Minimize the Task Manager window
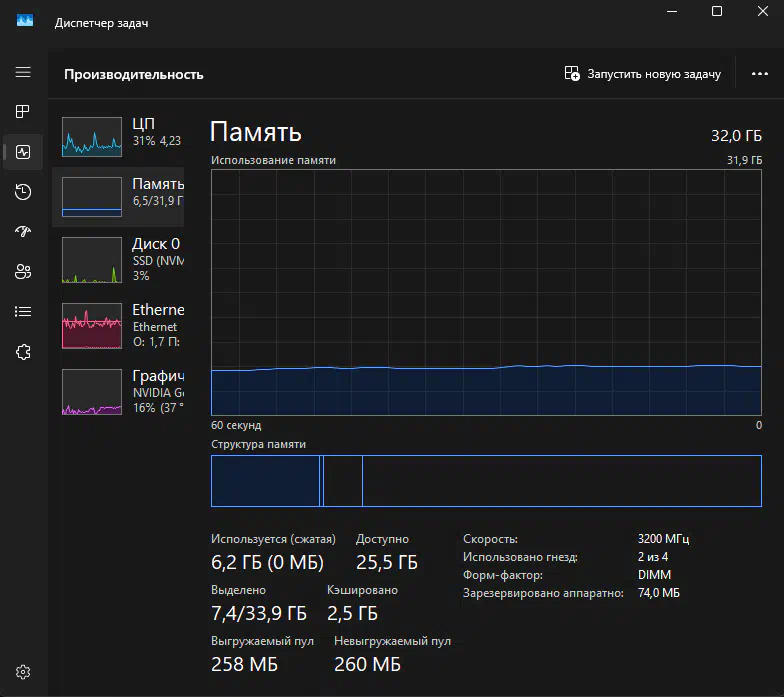The width and height of the screenshot is (784, 697). [x=672, y=11]
